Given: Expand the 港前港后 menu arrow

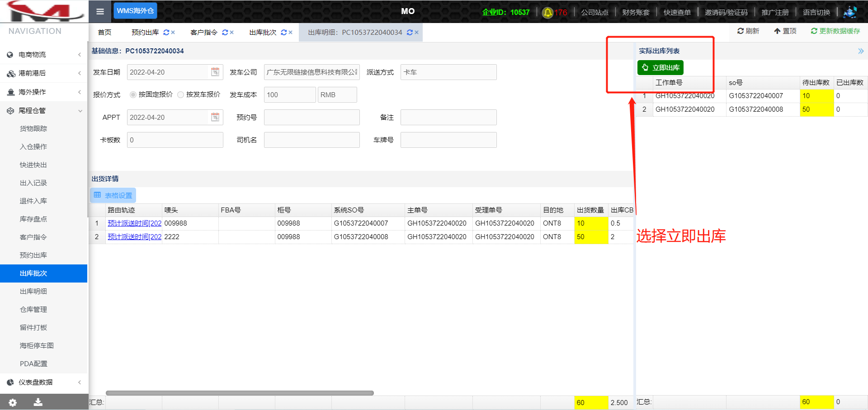Looking at the screenshot, I should click(x=80, y=73).
